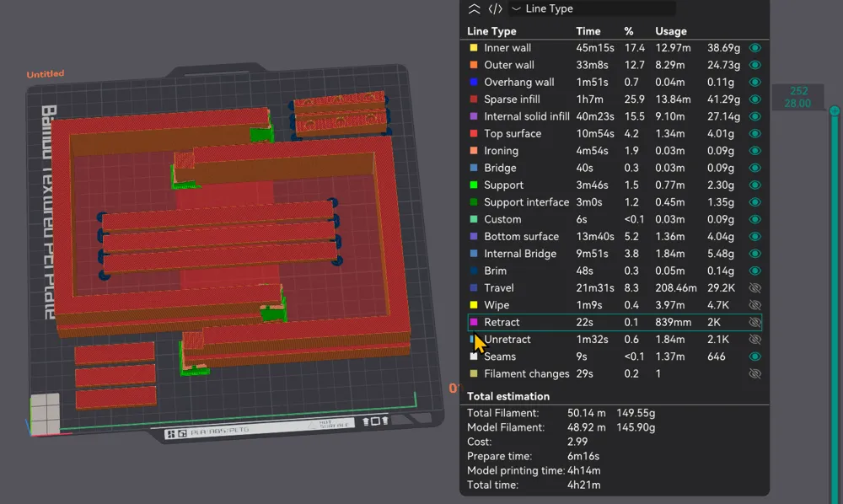Click the Time column header
The image size is (843, 504).
tap(588, 31)
